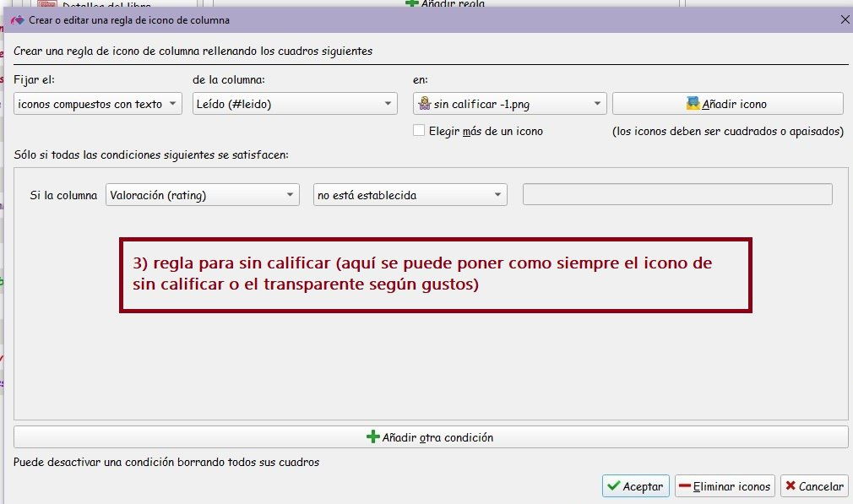This screenshot has height=504, width=853.
Task: Click 'Añadir otra condición' button
Action: click(431, 437)
